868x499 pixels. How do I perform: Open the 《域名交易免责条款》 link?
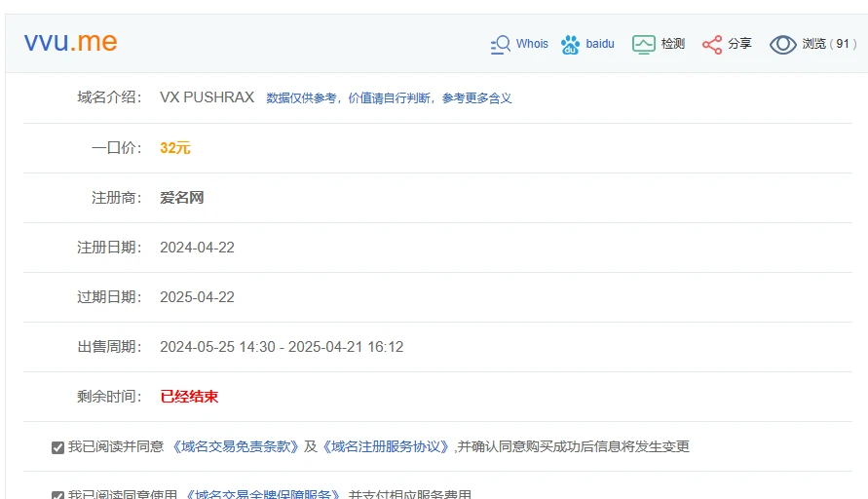click(x=236, y=447)
